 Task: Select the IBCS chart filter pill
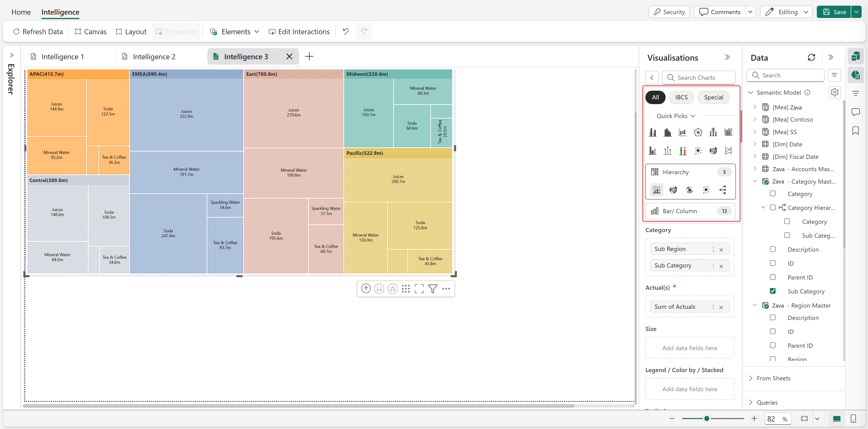point(681,98)
